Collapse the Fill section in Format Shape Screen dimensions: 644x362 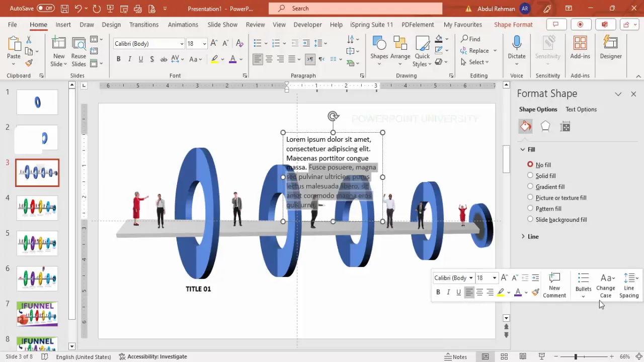click(523, 149)
